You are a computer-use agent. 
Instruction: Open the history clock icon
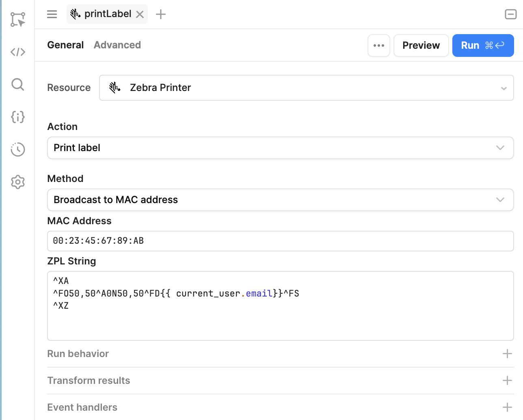[18, 149]
